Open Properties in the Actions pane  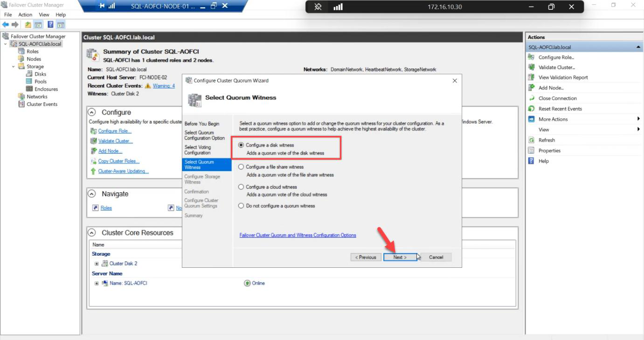[549, 150]
